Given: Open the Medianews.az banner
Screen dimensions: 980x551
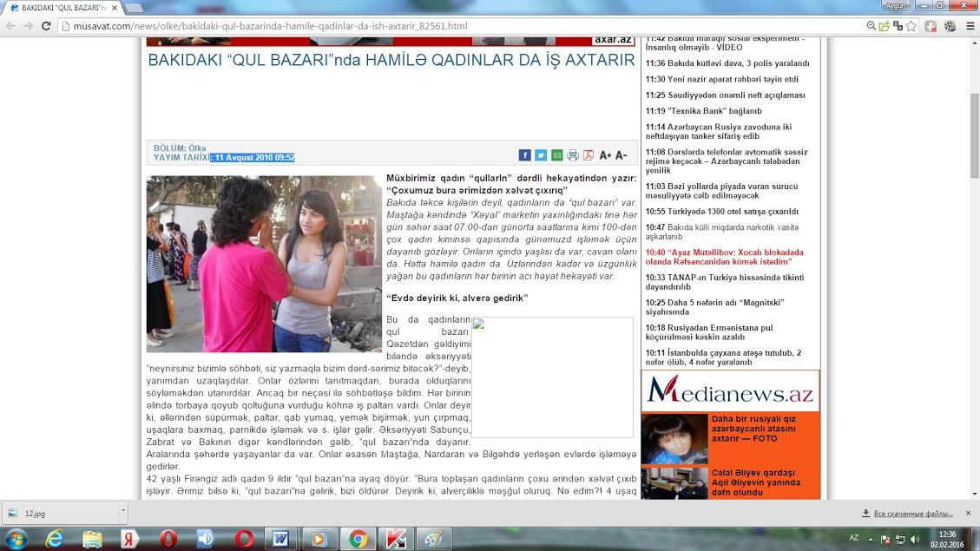Looking at the screenshot, I should [730, 390].
